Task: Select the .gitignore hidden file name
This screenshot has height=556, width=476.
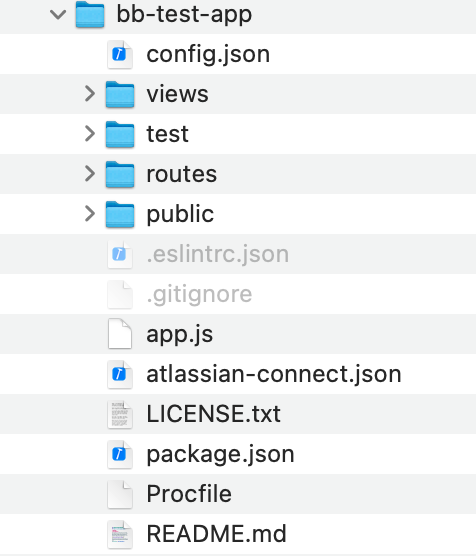Action: coord(199,295)
